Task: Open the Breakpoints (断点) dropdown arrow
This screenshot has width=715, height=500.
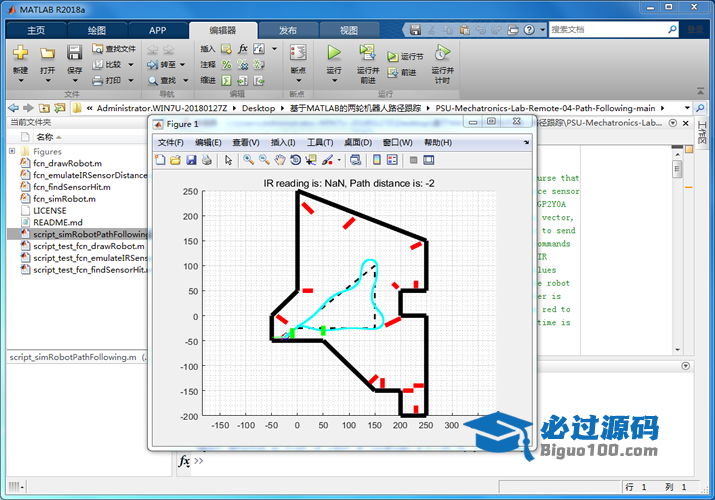Action: (x=298, y=81)
